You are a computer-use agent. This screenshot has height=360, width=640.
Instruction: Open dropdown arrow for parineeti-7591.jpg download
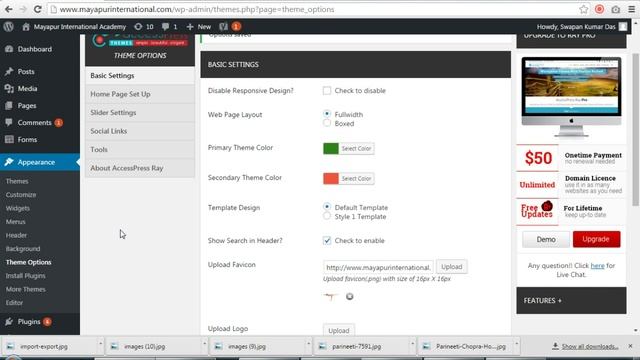(x=412, y=344)
